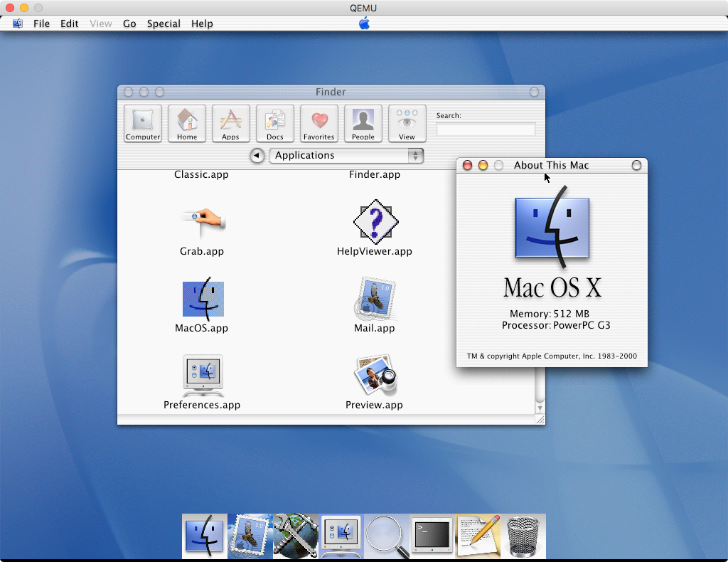Click the Mac OS X title text
The image size is (728, 562).
click(552, 287)
